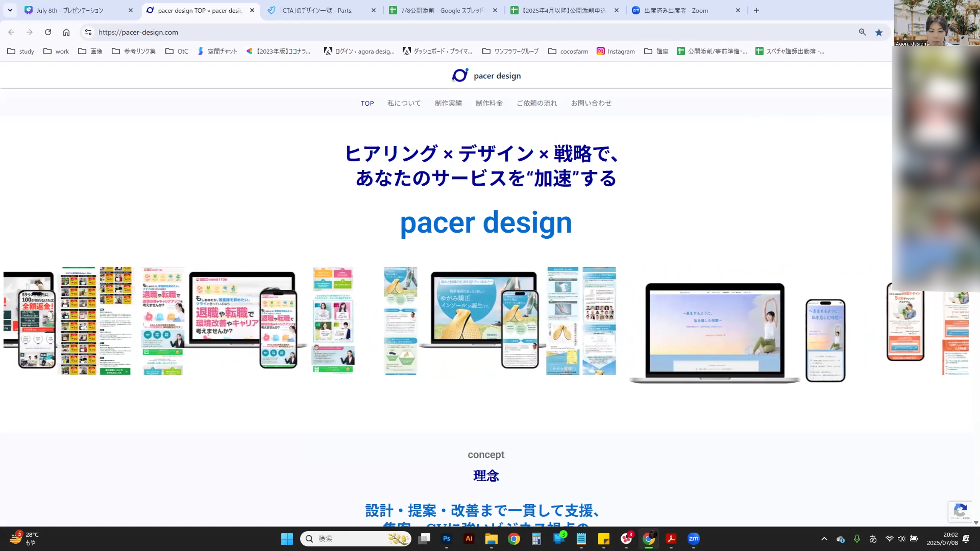This screenshot has height=551, width=980.
Task: Open Zoom app in the taskbar
Action: coord(693,539)
